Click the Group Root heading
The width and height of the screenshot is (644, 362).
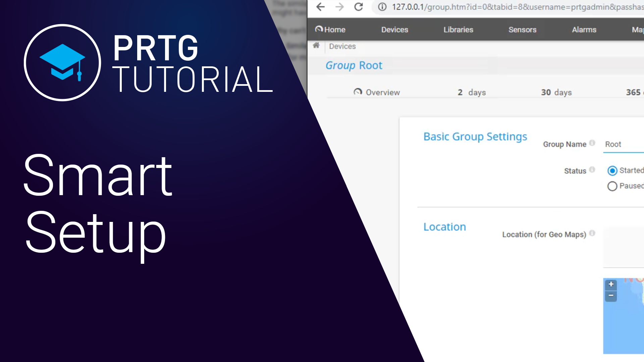[354, 65]
